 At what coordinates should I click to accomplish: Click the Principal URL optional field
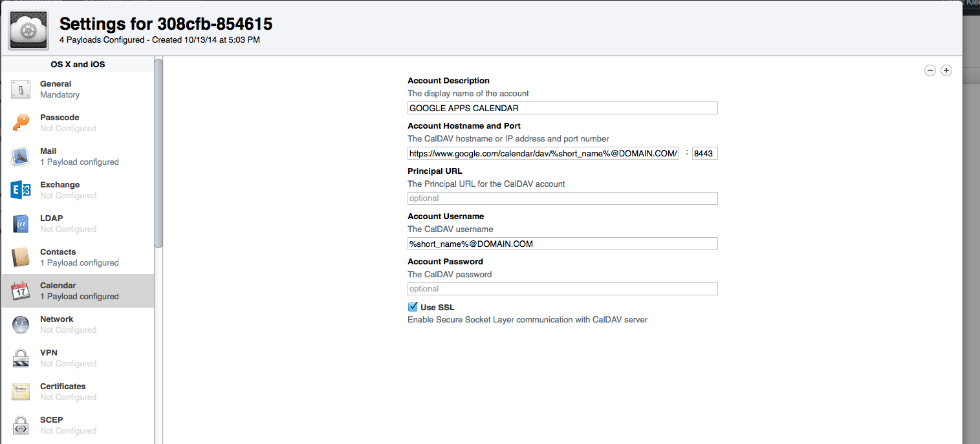click(562, 198)
